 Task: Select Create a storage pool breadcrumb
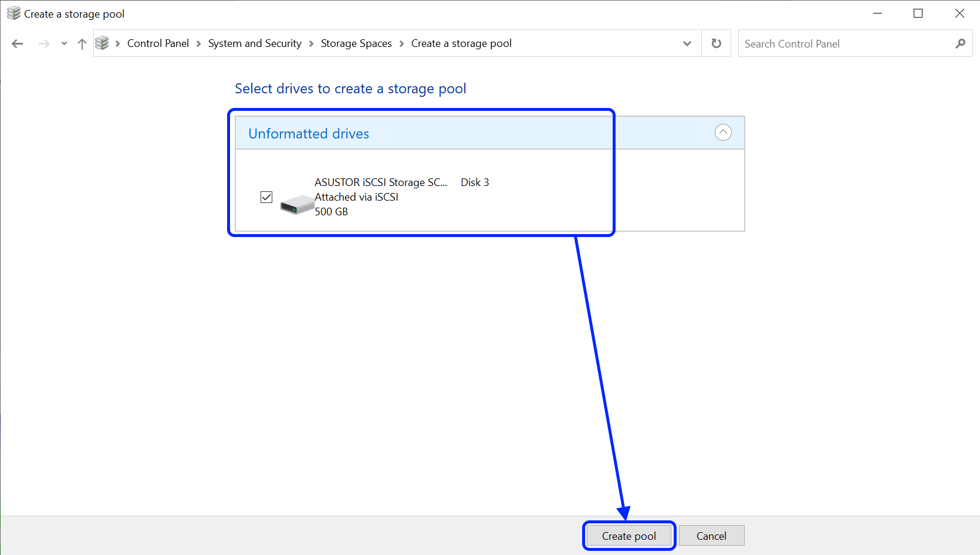461,43
